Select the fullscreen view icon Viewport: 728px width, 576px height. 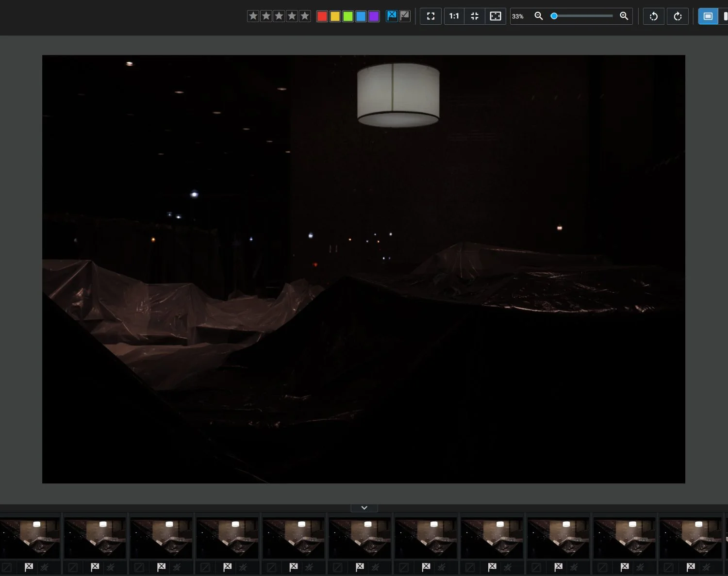point(430,16)
